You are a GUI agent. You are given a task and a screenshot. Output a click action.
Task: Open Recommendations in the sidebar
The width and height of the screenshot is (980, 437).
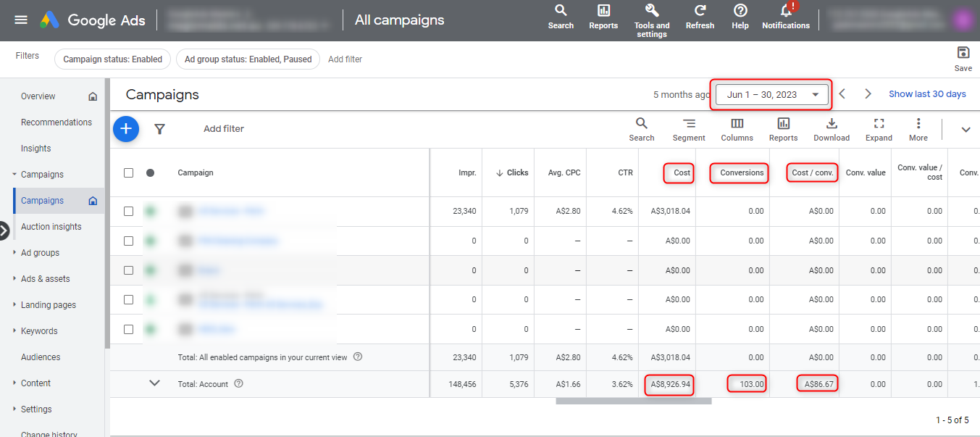(x=56, y=122)
